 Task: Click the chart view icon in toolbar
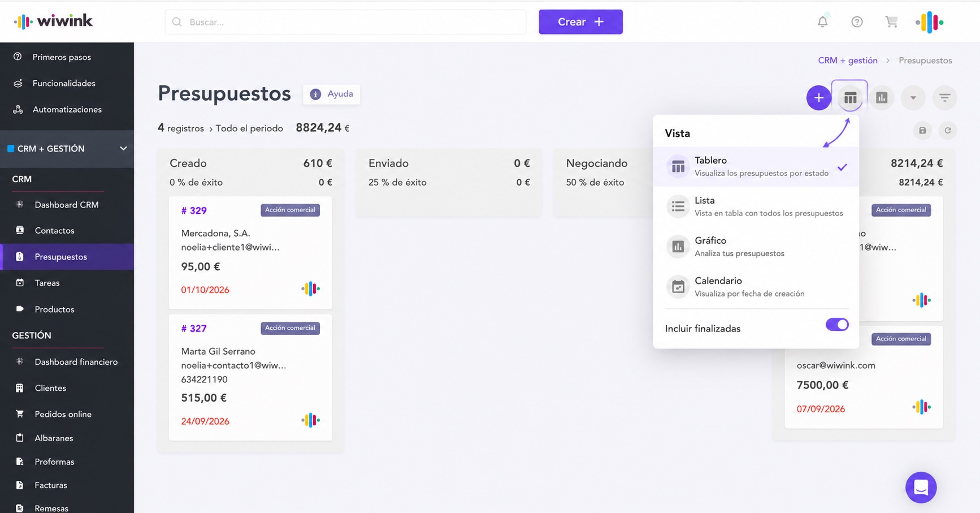pos(882,98)
